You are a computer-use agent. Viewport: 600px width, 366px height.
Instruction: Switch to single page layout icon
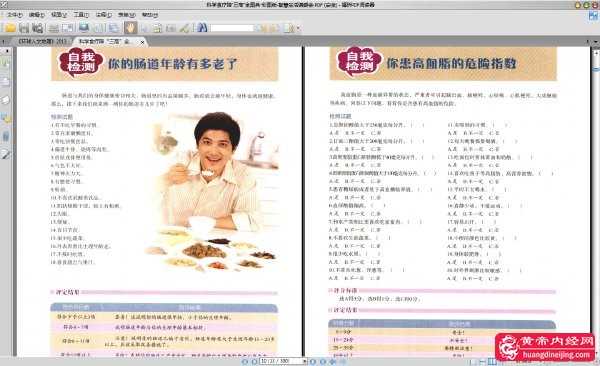pyautogui.click(x=473, y=362)
